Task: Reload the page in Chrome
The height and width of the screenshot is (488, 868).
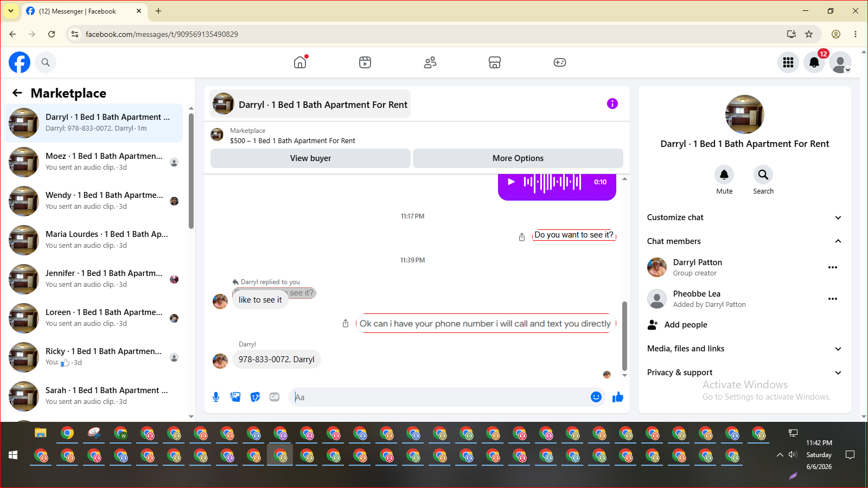Action: 52,34
